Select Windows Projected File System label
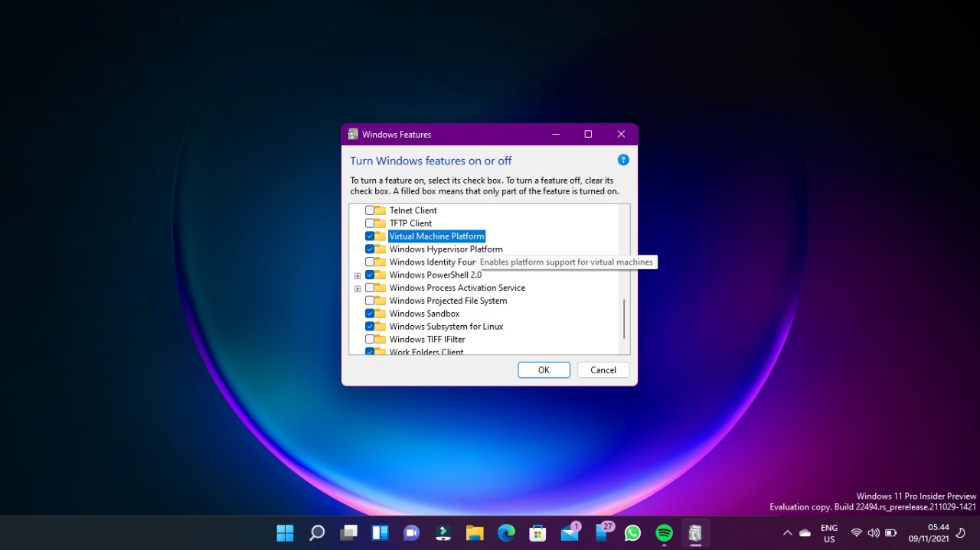980x550 pixels. pos(448,301)
